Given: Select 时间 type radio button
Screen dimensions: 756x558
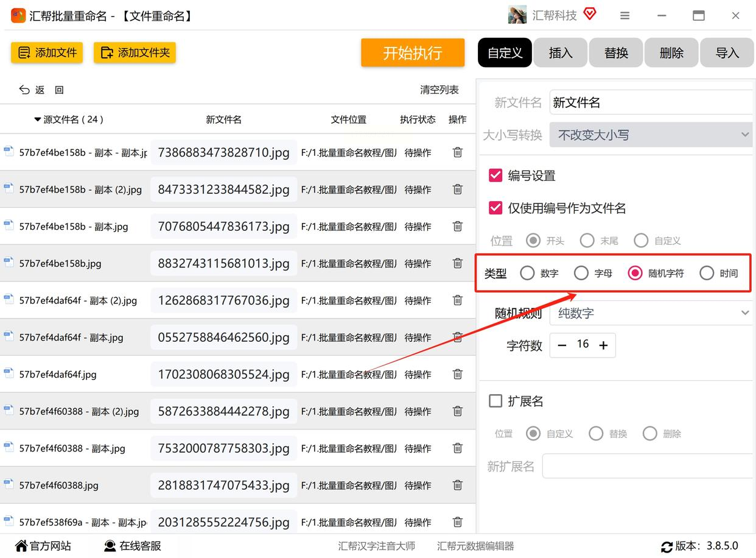Looking at the screenshot, I should pos(707,273).
